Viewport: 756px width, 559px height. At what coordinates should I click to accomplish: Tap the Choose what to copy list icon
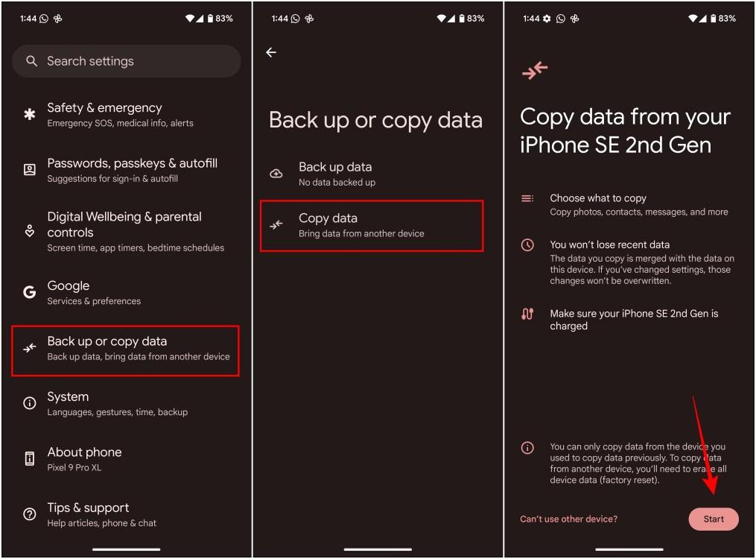coord(527,198)
